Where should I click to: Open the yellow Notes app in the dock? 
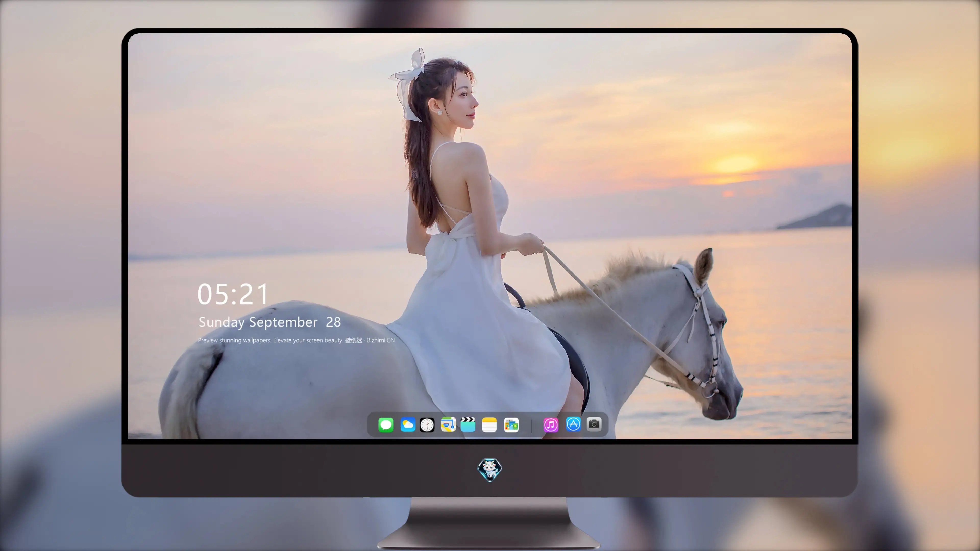point(489,425)
